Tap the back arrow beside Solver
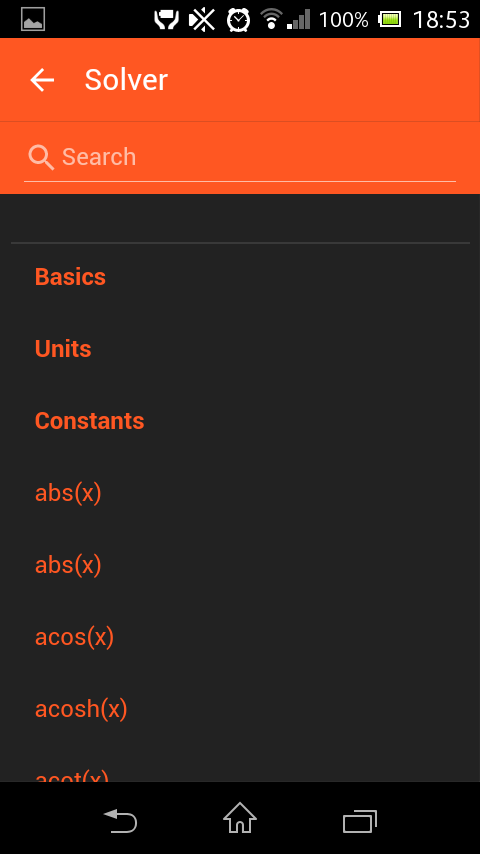This screenshot has width=480, height=854. pos(42,80)
